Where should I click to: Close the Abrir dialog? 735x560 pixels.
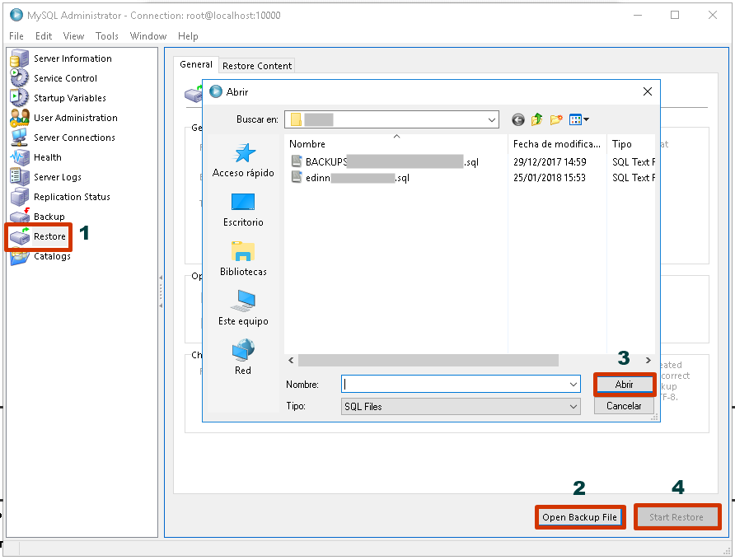pyautogui.click(x=648, y=92)
